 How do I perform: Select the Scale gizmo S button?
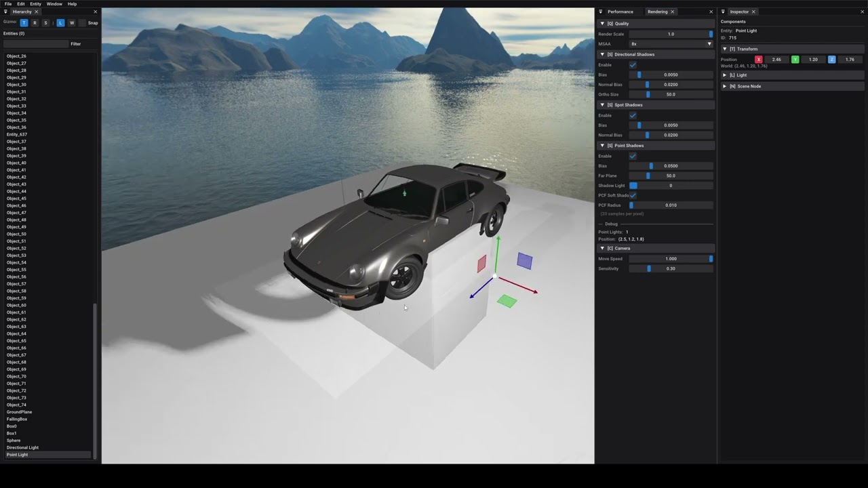(x=45, y=23)
